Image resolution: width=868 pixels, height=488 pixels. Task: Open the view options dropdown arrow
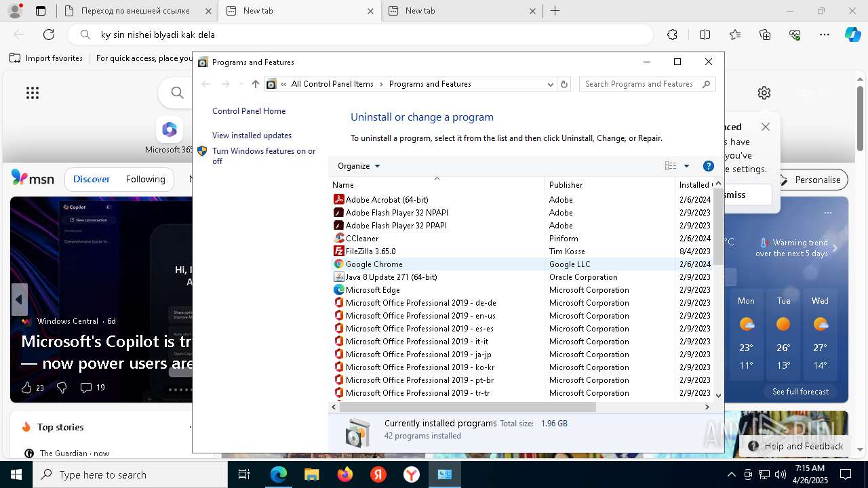point(686,166)
